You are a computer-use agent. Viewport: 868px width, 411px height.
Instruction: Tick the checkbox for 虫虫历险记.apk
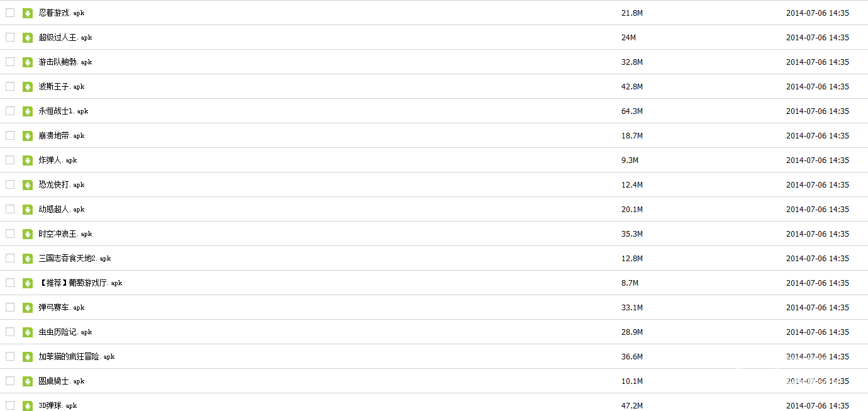pyautogui.click(x=10, y=332)
